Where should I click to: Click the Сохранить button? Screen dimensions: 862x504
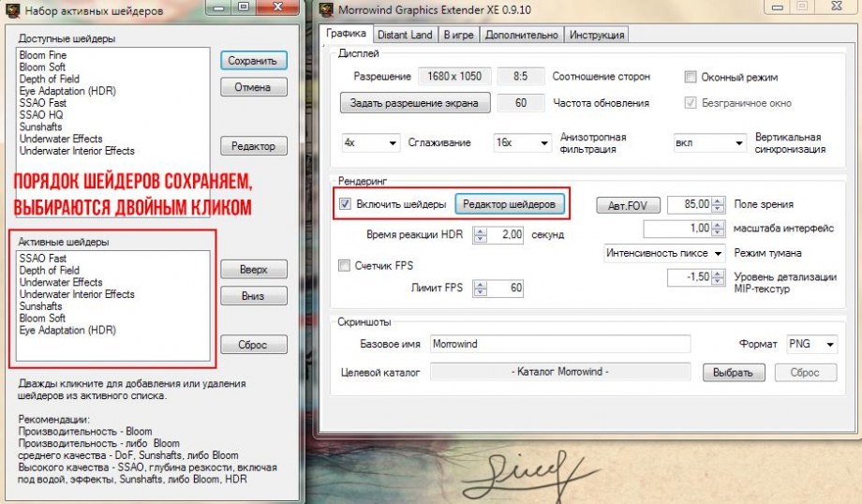click(253, 61)
